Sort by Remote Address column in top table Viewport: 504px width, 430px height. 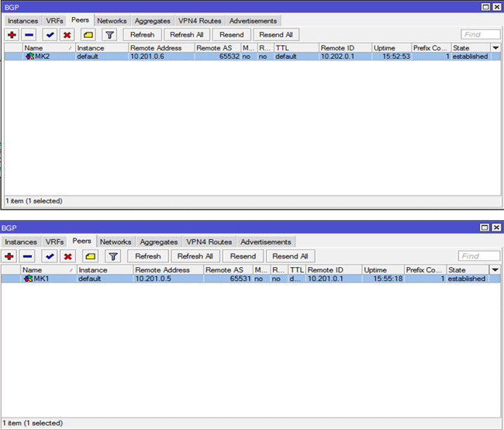[x=161, y=48]
